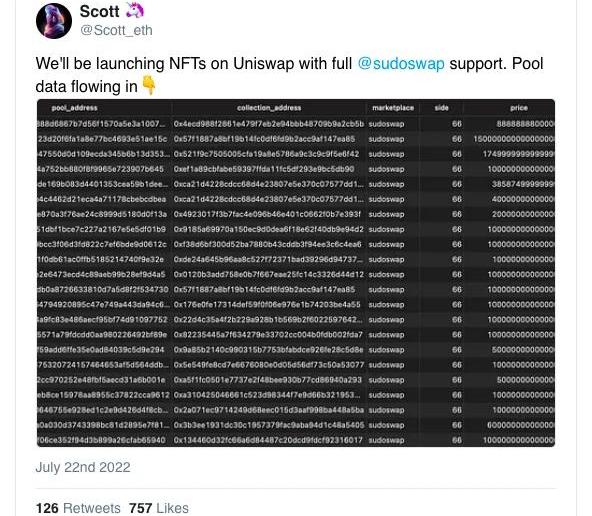
Task: Click the price column header
Action: pos(519,108)
